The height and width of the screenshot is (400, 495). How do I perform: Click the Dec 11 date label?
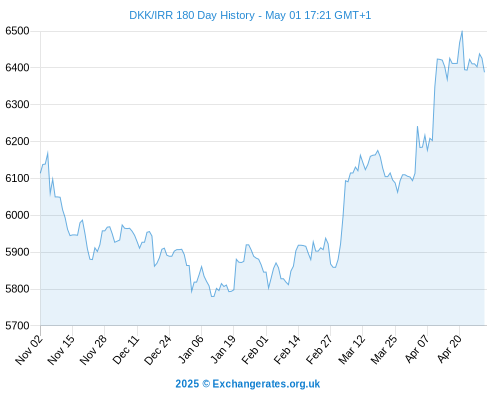[126, 349]
